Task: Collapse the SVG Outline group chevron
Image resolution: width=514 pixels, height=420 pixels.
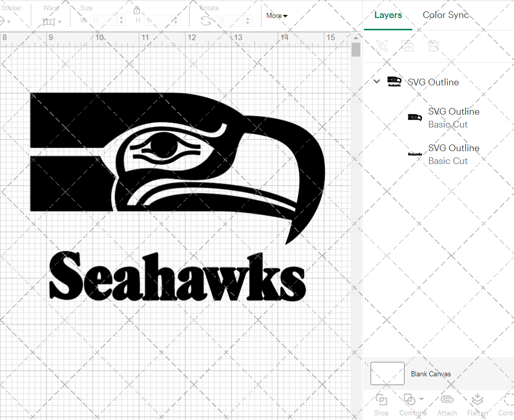Action: pos(376,81)
